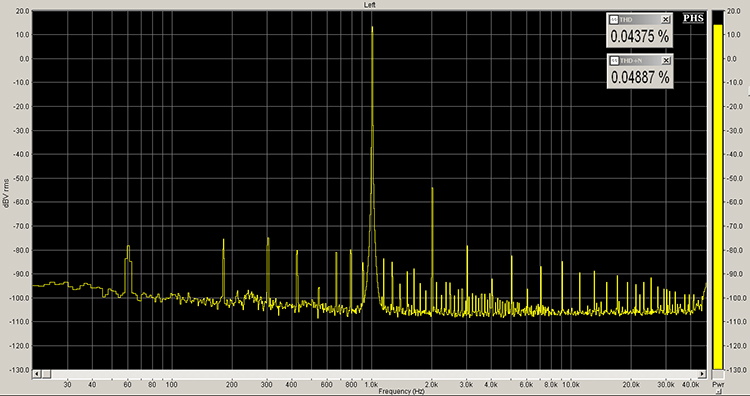Close the THD readout window
The image size is (750, 396).
click(x=665, y=20)
